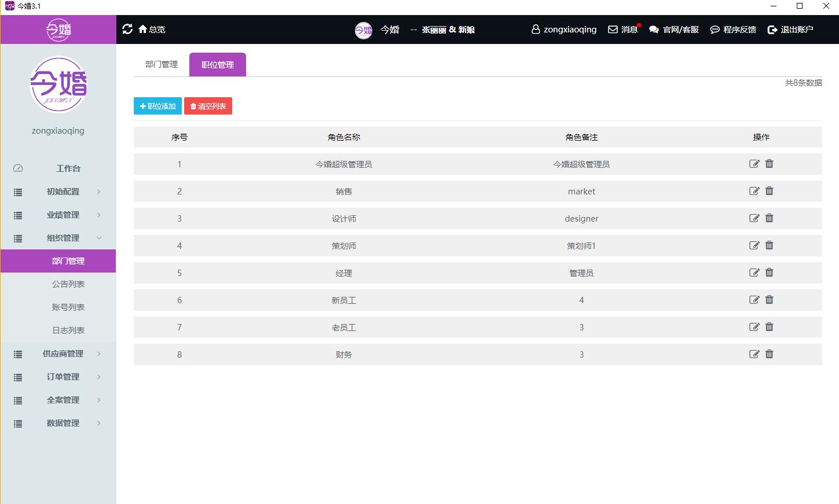Edit the 财务 role entry
839x504 pixels.
[754, 354]
